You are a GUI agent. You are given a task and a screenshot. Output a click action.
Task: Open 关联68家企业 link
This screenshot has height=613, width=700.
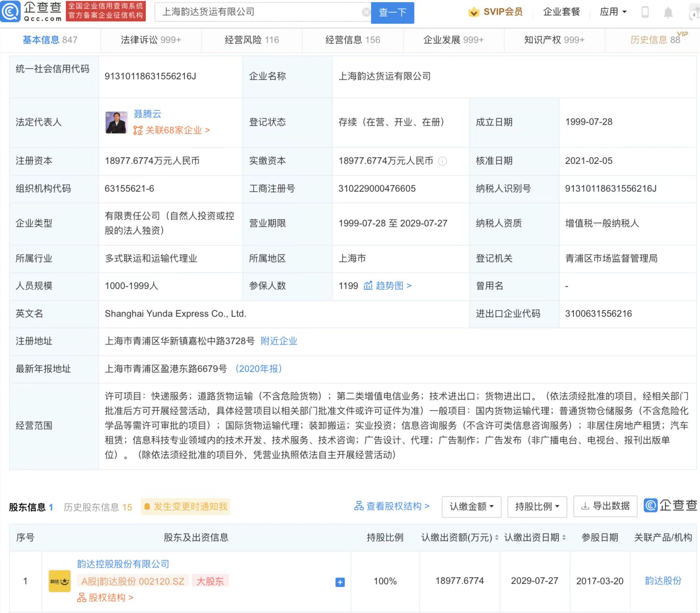[x=172, y=130]
